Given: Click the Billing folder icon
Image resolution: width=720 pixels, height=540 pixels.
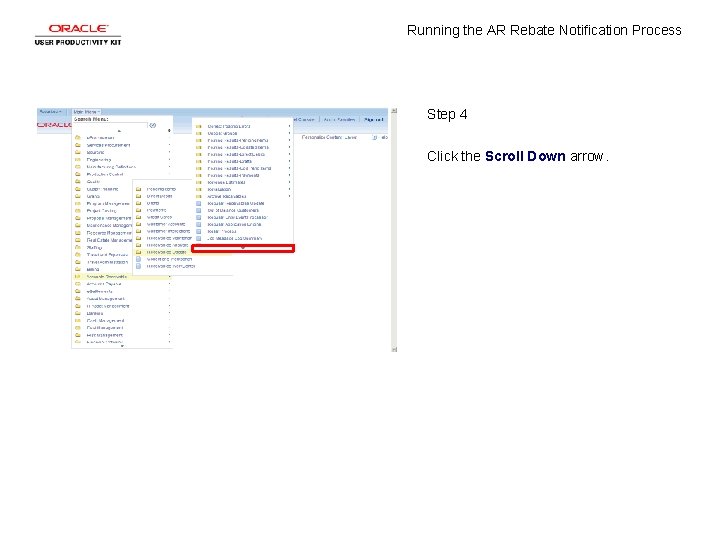Looking at the screenshot, I should tap(78, 269).
